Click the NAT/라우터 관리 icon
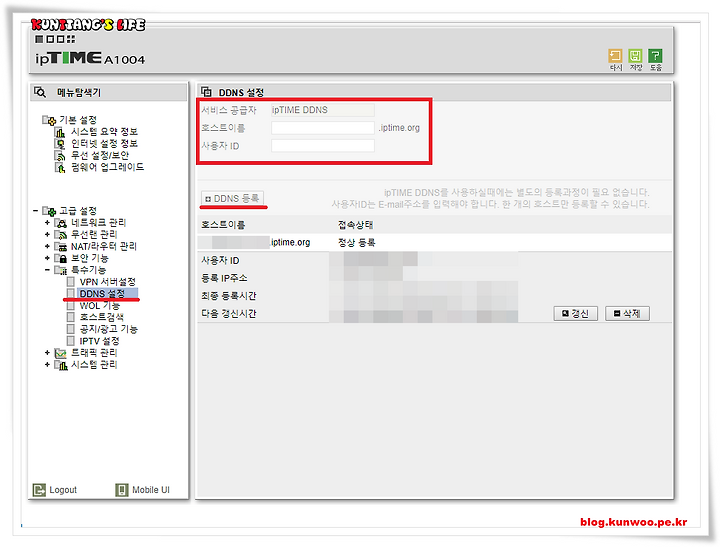 point(61,247)
